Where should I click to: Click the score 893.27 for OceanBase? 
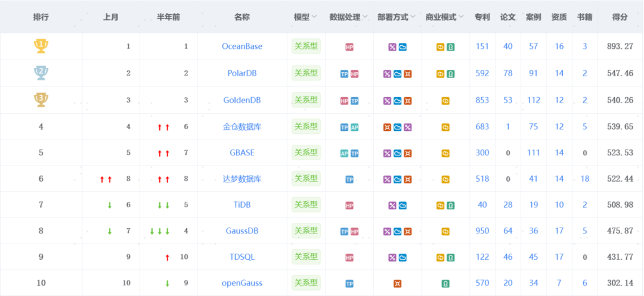point(620,46)
